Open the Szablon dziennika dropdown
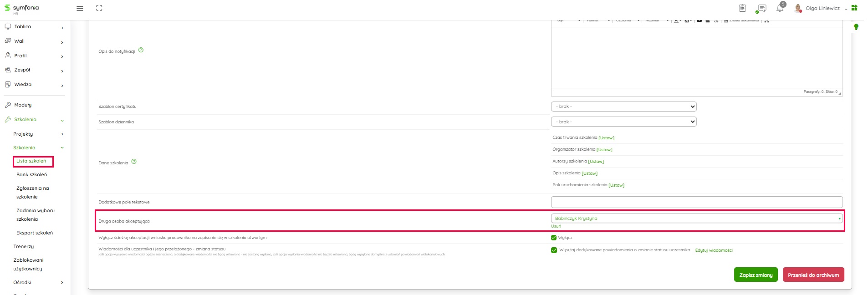The height and width of the screenshot is (295, 868). coord(623,122)
